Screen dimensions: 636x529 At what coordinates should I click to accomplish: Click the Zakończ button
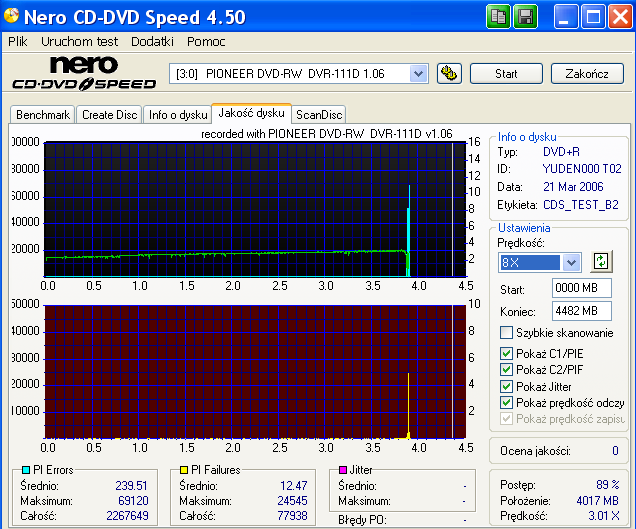tap(587, 74)
